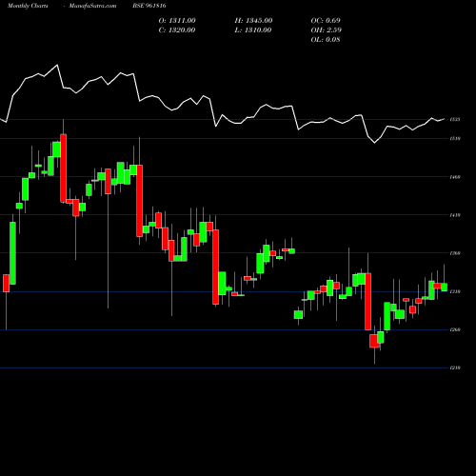Screen dimensions: 476x476
Task: Click the topmost price axis label 1535
Action: coord(455,120)
